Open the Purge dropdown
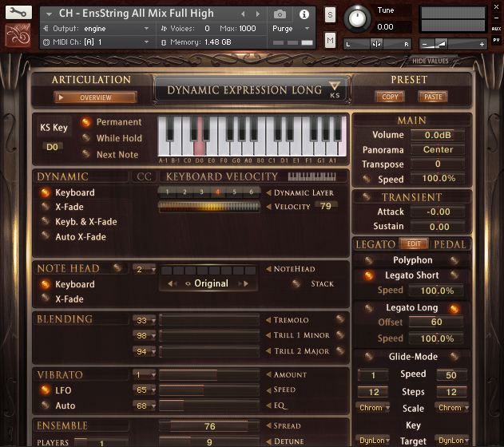The height and width of the screenshot is (447, 504). tap(307, 29)
